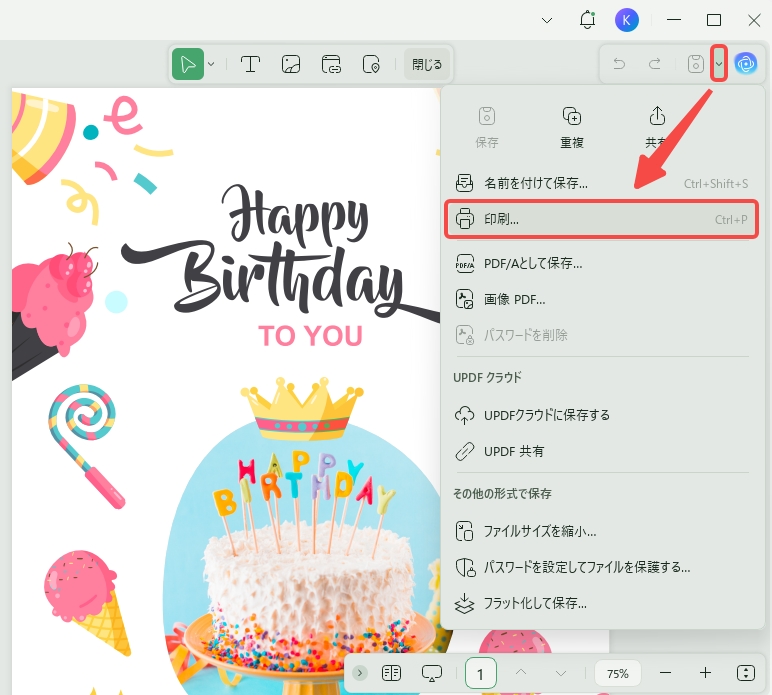
Task: Click the two-page view layout icon
Action: (391, 673)
